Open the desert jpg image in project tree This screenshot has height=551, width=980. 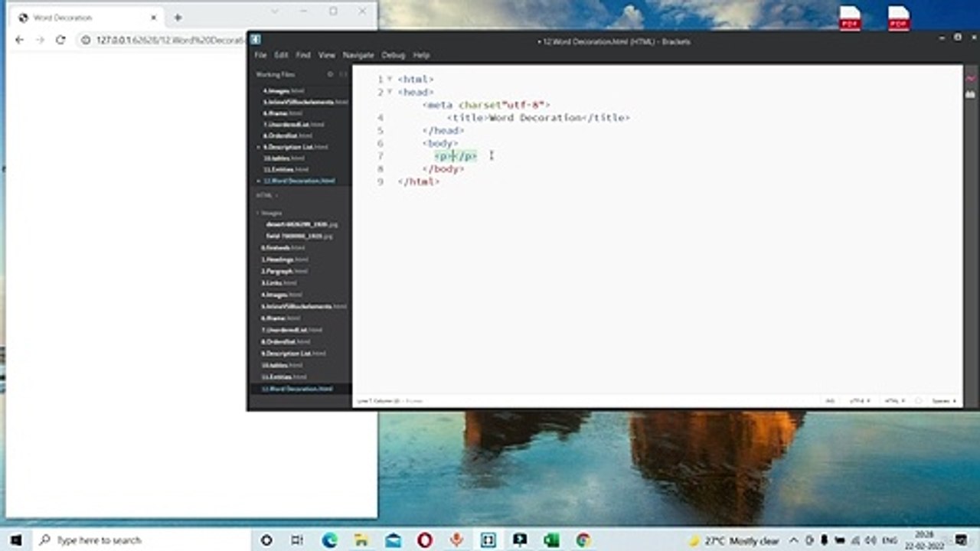[302, 224]
